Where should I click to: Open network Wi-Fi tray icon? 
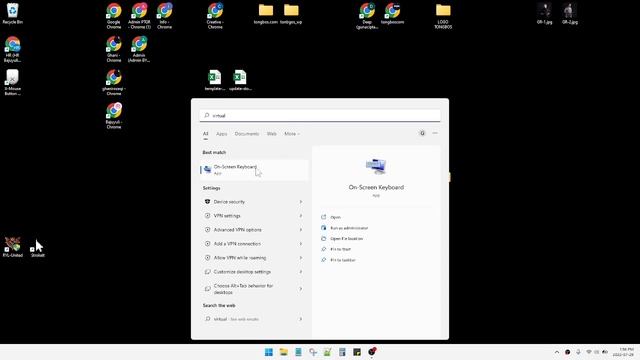(x=589, y=352)
